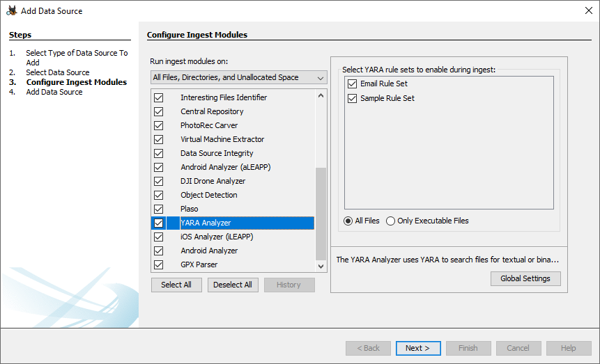
Task: Open the Run ingest modules on dropdown
Action: (238, 77)
